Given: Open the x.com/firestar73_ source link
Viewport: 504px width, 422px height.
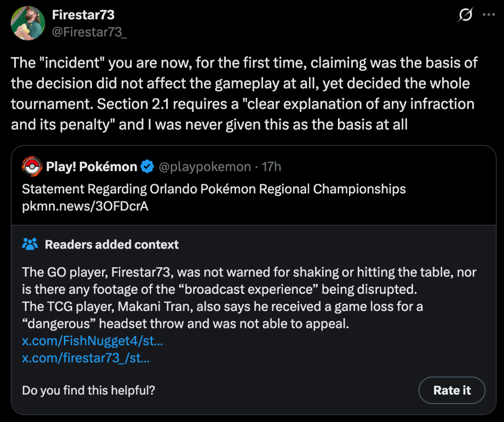Looking at the screenshot, I should [86, 358].
